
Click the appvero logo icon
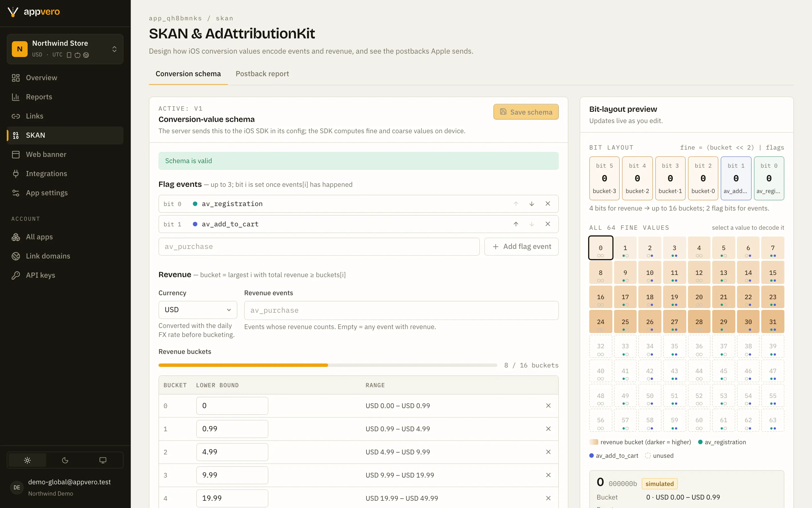pos(13,12)
